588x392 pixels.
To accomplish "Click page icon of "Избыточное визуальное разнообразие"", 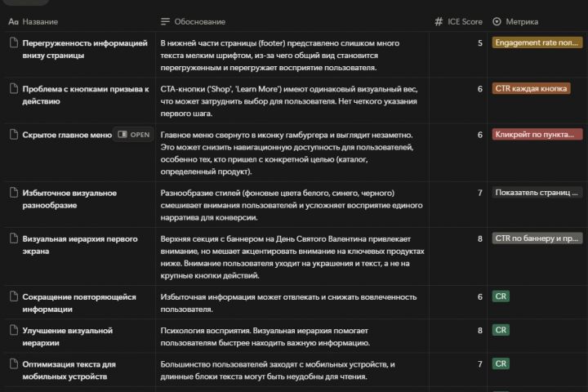I will [x=13, y=193].
